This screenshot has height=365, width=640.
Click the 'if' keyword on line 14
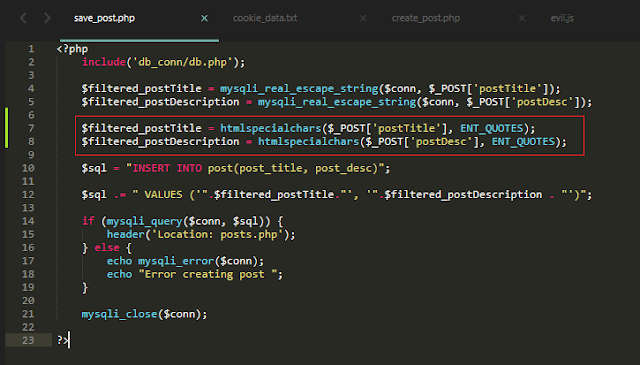[x=88, y=221]
